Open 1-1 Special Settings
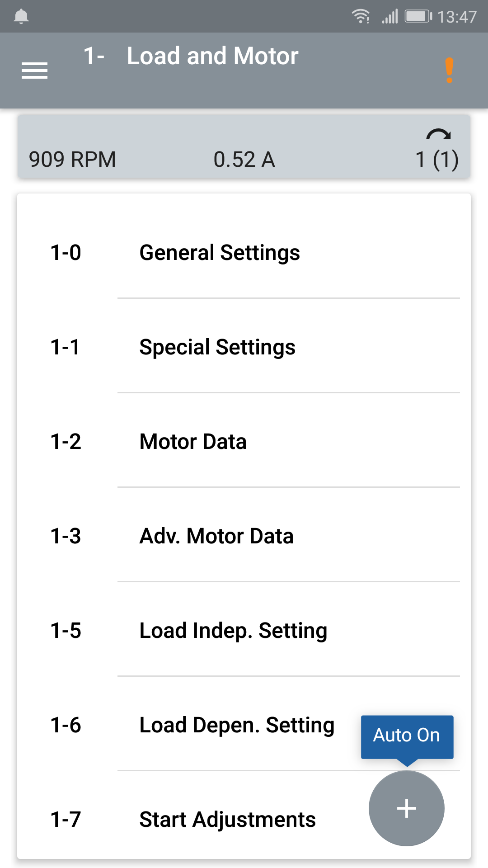Image resolution: width=488 pixels, height=868 pixels. (244, 347)
